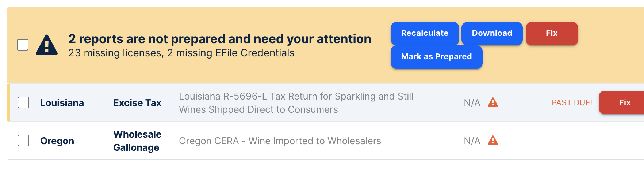Check the Louisiana report checkbox
Viewport: 644px width, 172px height.
click(x=23, y=102)
